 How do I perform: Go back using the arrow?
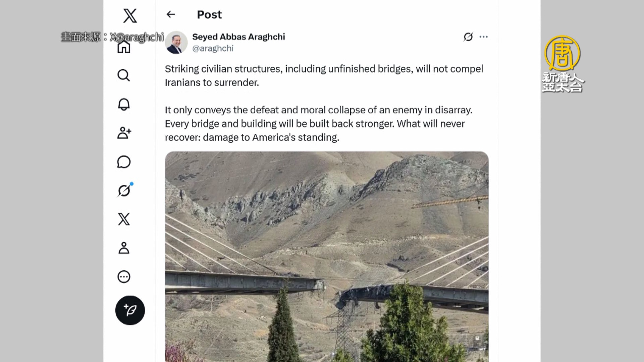pos(171,14)
